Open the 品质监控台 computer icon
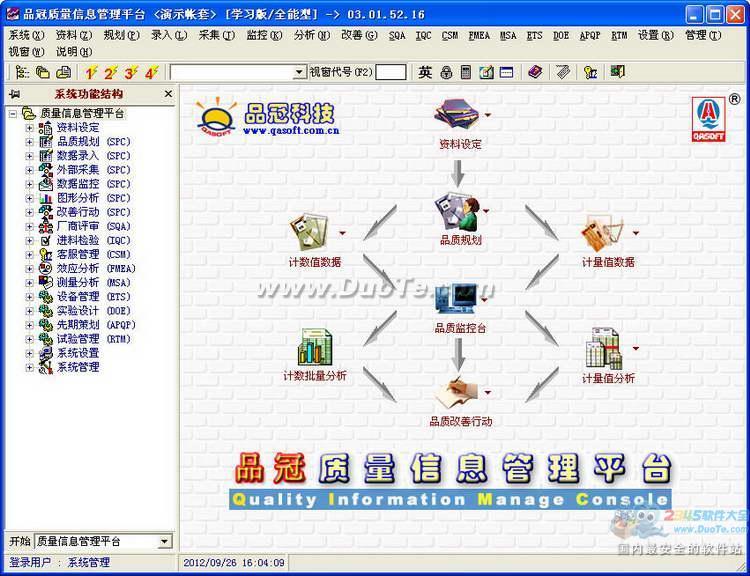Screen dimensions: 750x576 (x=455, y=300)
